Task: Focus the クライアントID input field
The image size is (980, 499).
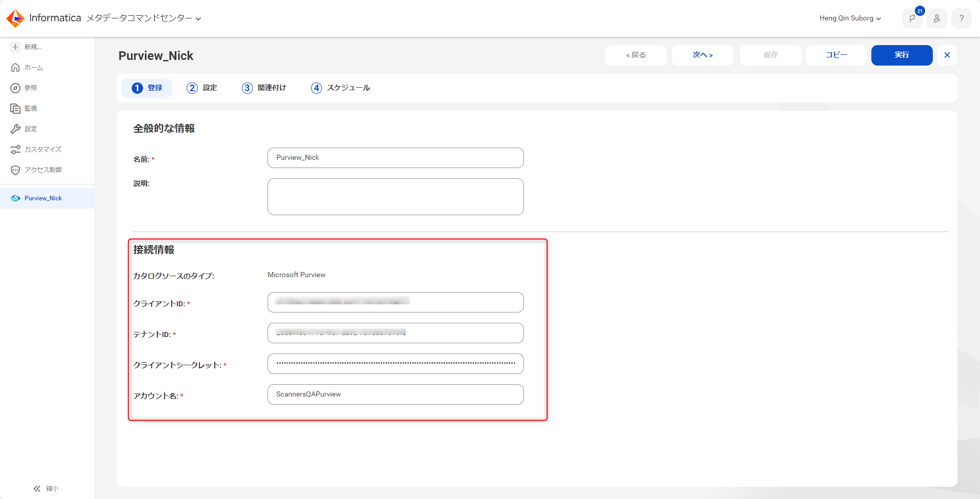Action: point(396,302)
